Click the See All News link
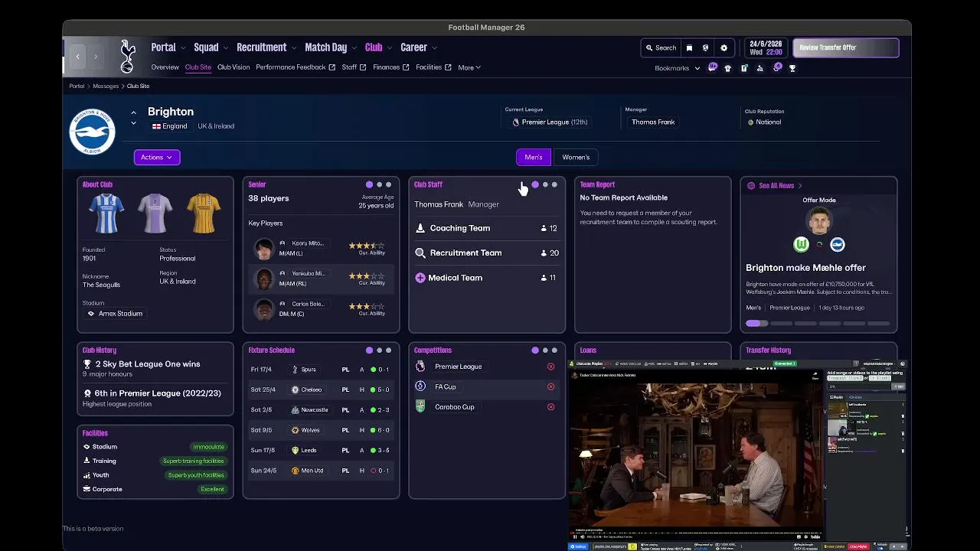The height and width of the screenshot is (551, 980). click(776, 185)
